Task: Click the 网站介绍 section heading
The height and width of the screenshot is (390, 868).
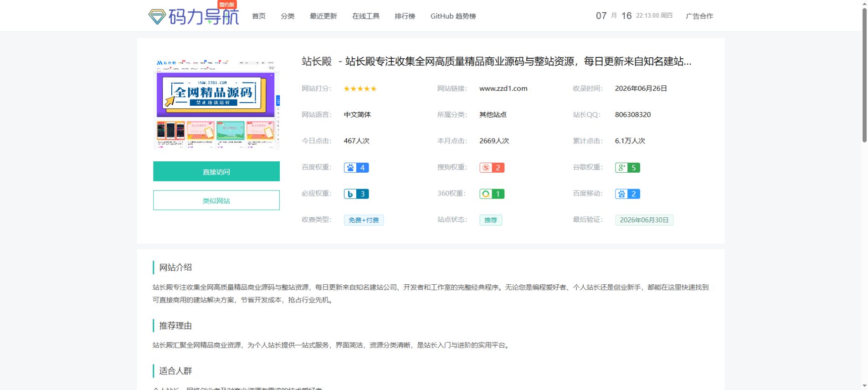Action: (175, 267)
